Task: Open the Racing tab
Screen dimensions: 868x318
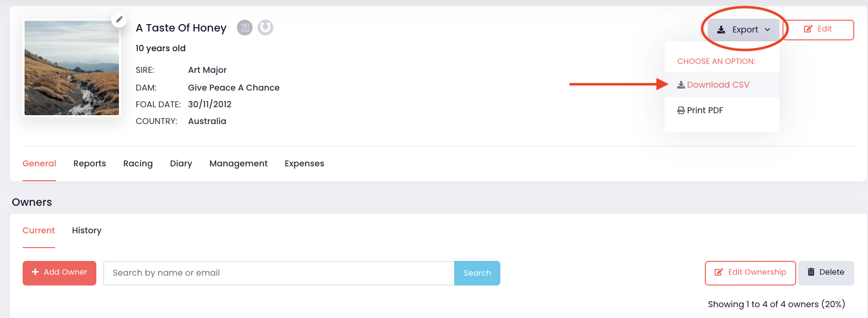Action: point(138,163)
